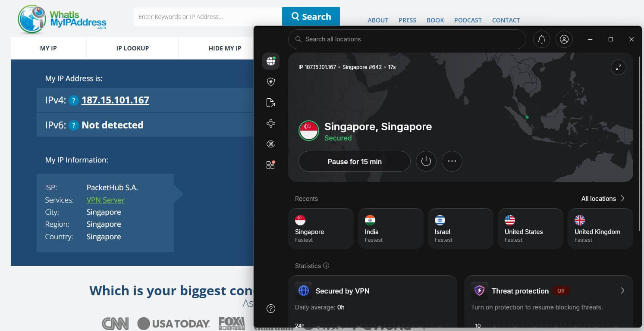Click the PacketHub S.A. ISP value
Screen dimensions: 644x331
(112, 187)
